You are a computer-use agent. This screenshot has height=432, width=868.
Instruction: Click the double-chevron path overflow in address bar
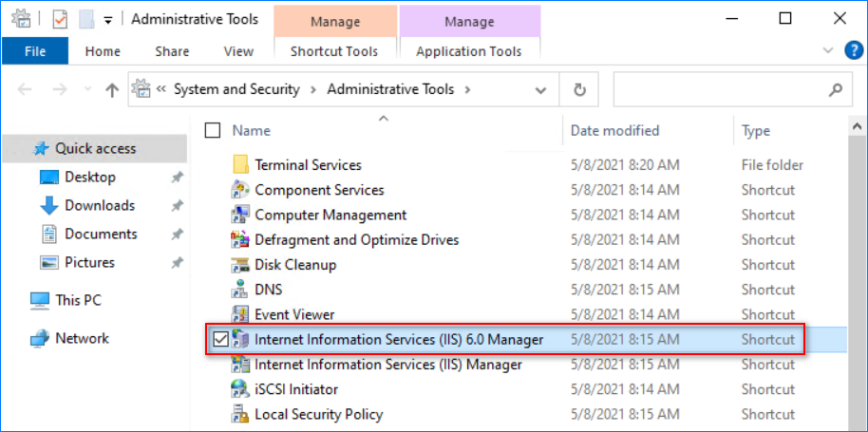pos(161,89)
